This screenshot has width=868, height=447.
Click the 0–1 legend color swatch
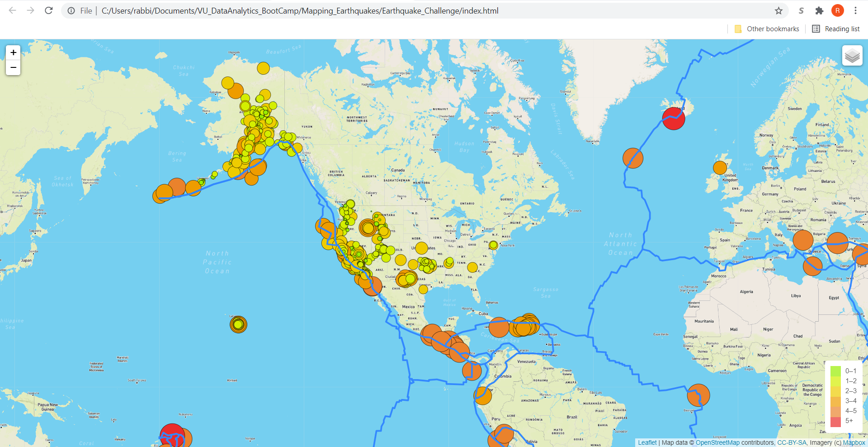point(835,371)
